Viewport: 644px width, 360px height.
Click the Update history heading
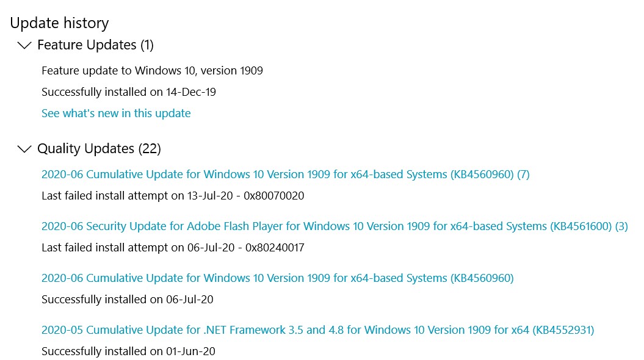pos(59,23)
